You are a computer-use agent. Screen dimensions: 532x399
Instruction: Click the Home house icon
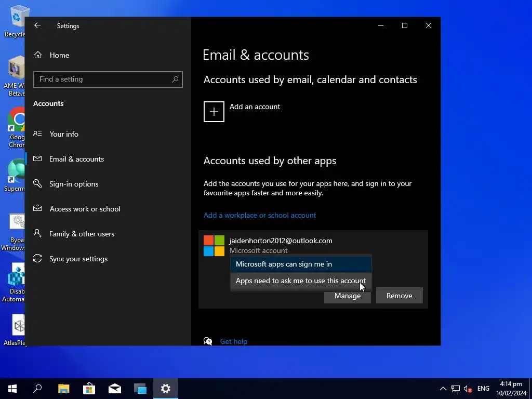37,55
